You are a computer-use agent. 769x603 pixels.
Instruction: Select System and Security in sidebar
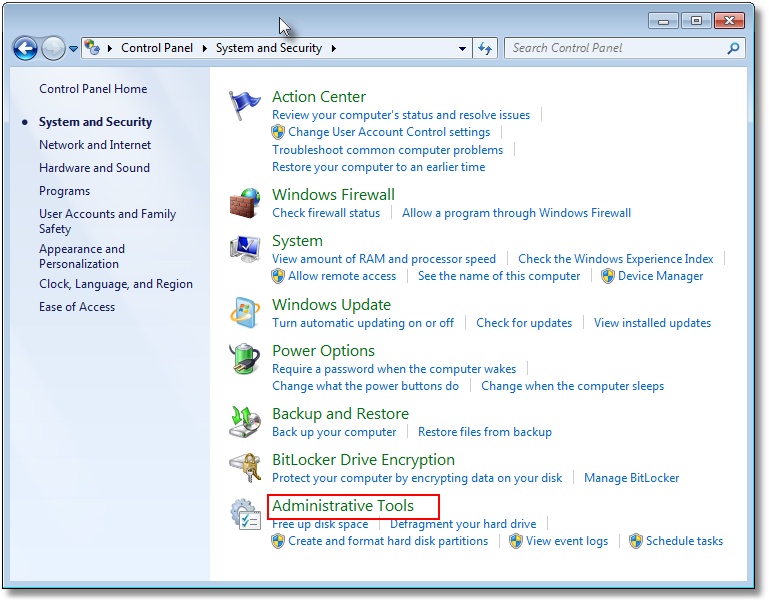tap(96, 122)
